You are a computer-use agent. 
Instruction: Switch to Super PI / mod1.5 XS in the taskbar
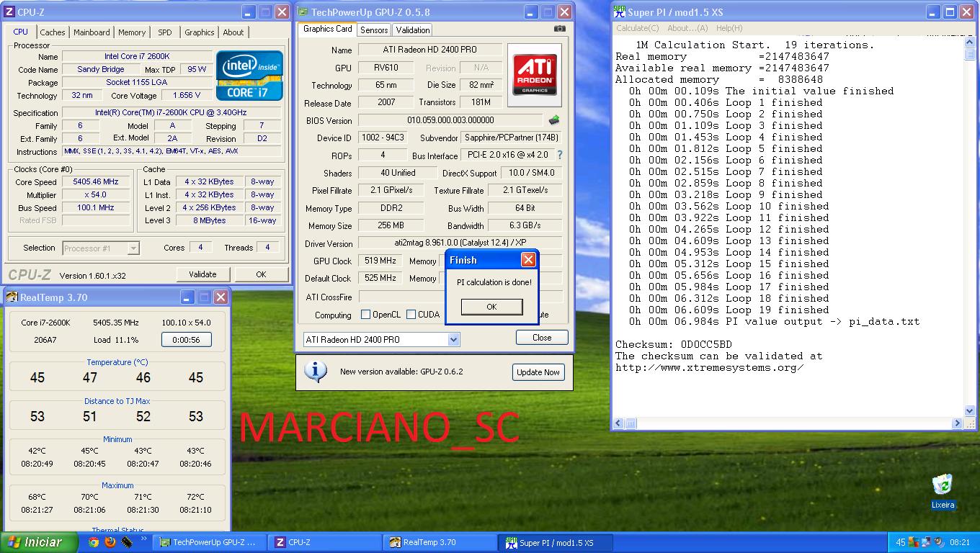[x=556, y=542]
